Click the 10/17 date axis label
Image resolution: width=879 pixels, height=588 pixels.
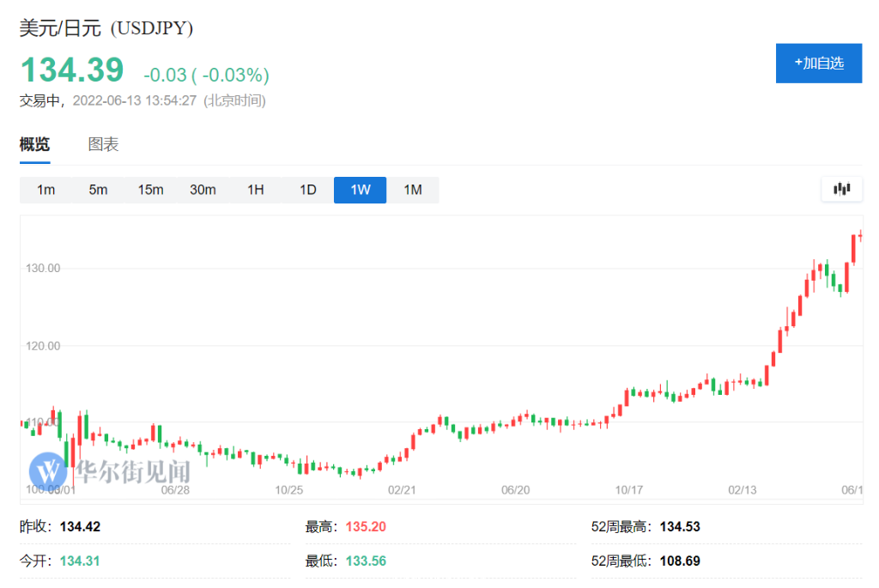click(x=629, y=490)
